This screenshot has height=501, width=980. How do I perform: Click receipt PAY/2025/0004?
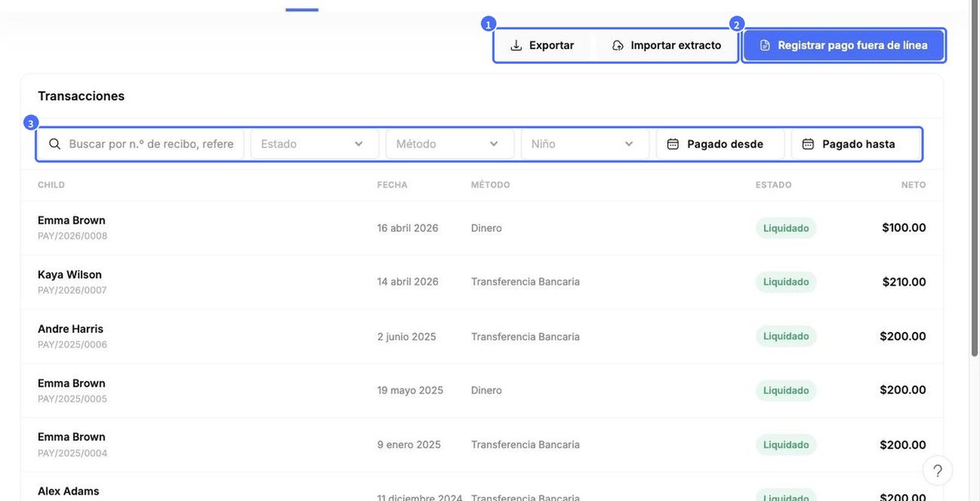tap(72, 453)
